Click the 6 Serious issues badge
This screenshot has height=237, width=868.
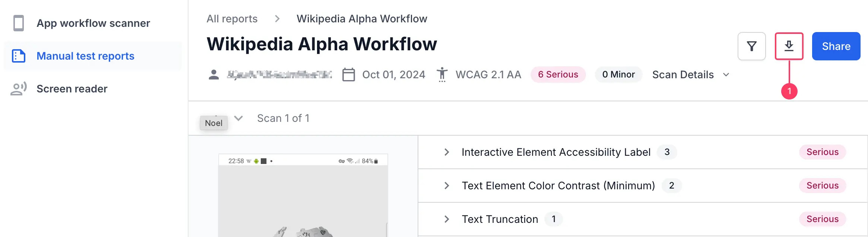(558, 75)
